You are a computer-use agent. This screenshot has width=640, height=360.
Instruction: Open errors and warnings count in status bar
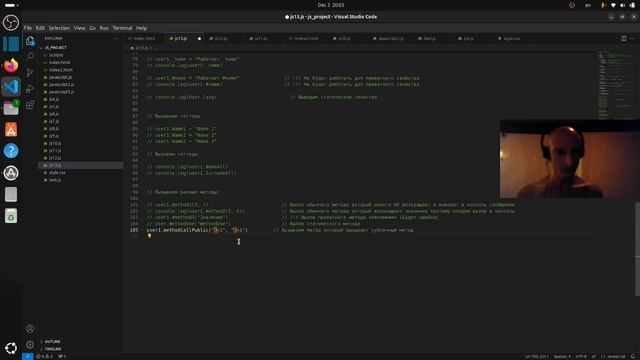pos(45,356)
